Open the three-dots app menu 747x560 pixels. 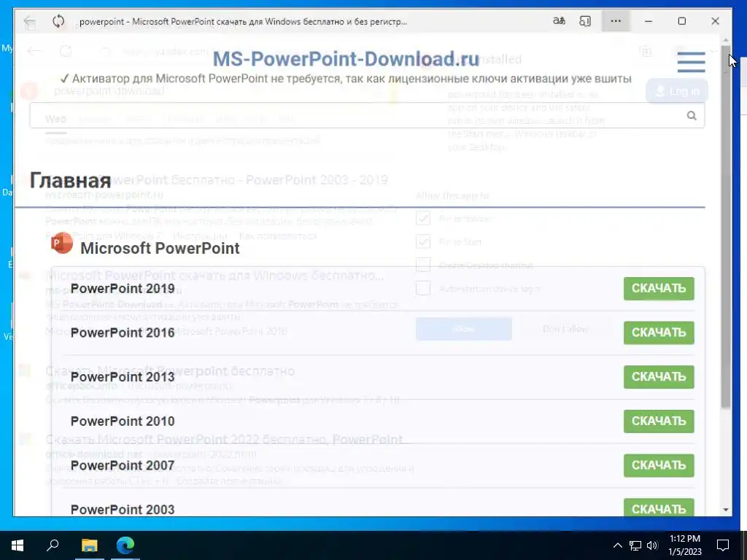[x=616, y=21]
